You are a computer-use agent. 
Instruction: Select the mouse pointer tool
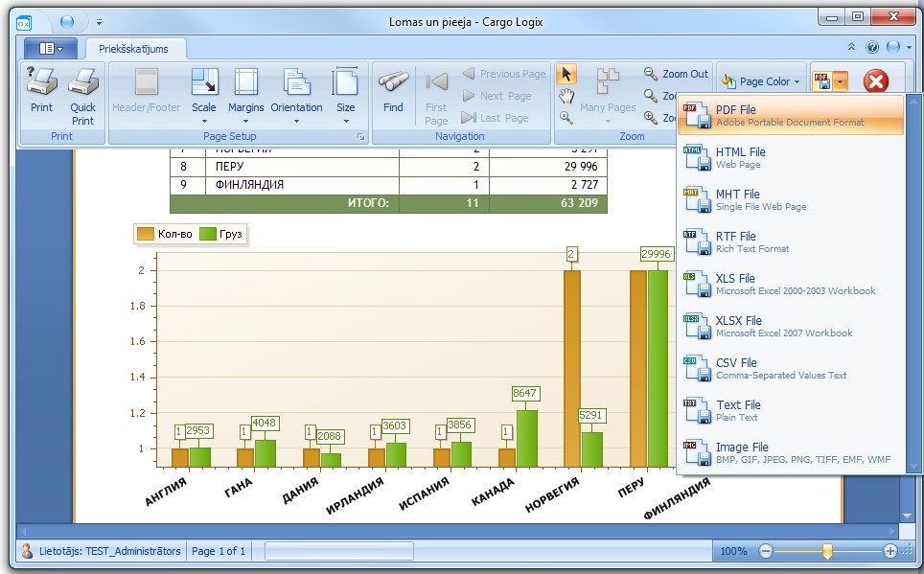(x=566, y=74)
